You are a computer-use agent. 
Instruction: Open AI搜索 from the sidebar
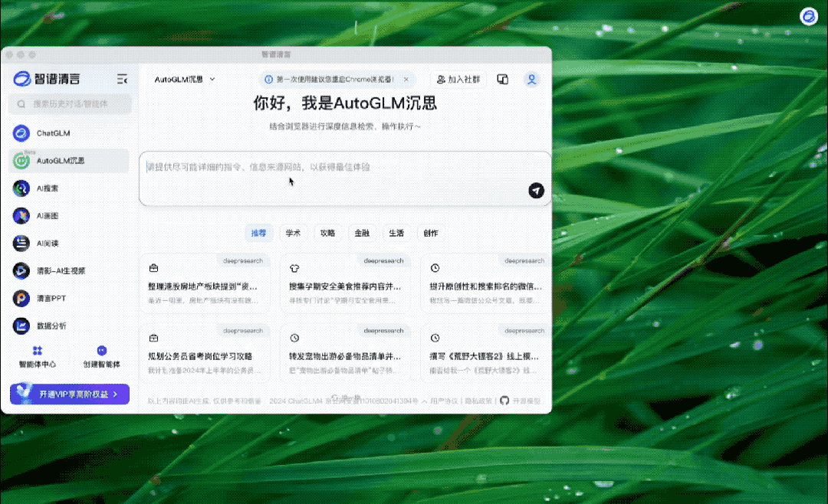coord(69,188)
